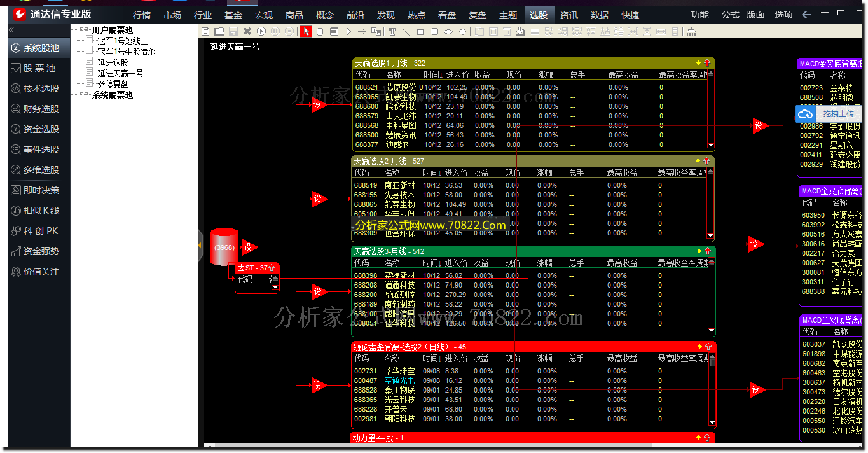The height and width of the screenshot is (453, 868).
Task: Select 财务选股 in the left sidebar
Action: point(39,109)
